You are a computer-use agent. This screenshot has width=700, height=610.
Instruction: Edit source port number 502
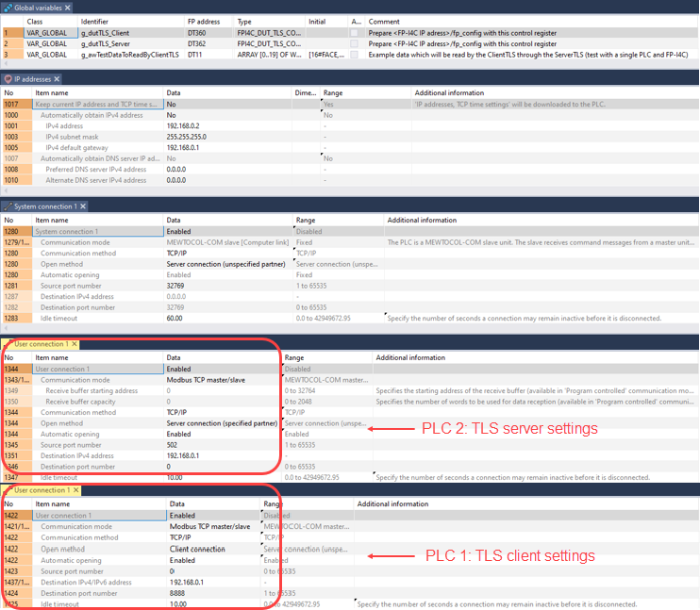[223, 445]
